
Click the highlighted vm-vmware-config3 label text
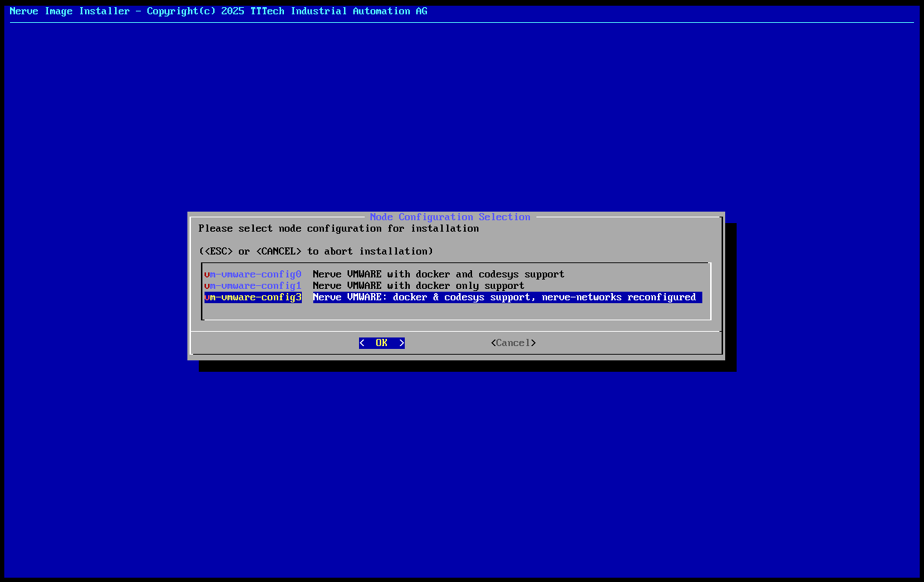[252, 297]
